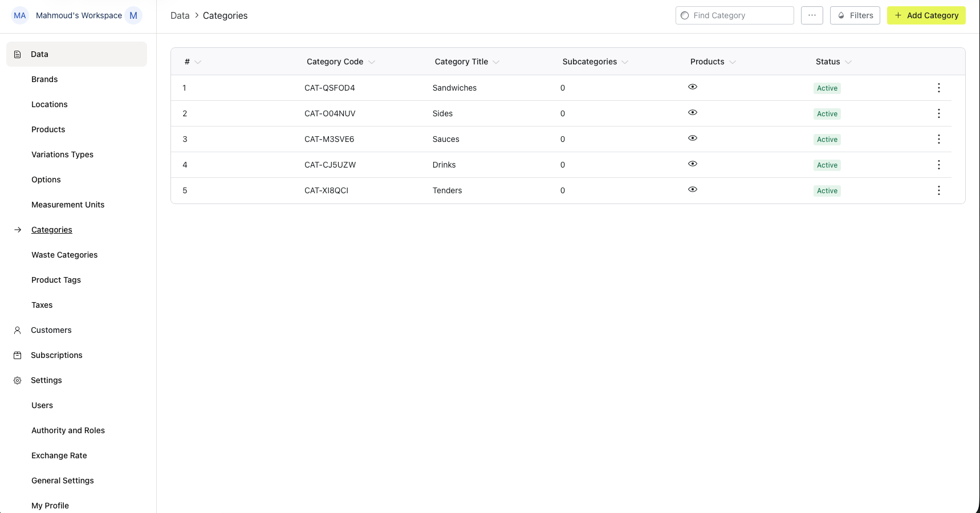Open Locations in the sidebar
Viewport: 980px width, 513px height.
50,104
